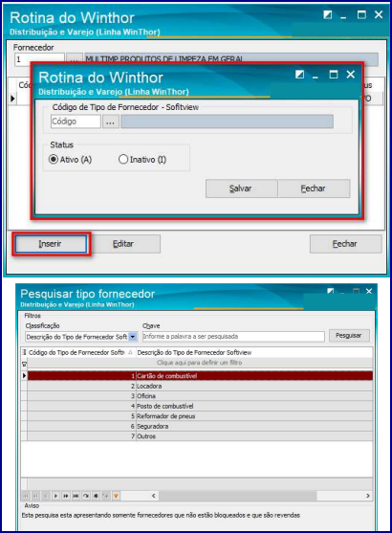This screenshot has width=392, height=533.
Task: Open lookup button beside Fornecedor field
Action: click(x=74, y=59)
